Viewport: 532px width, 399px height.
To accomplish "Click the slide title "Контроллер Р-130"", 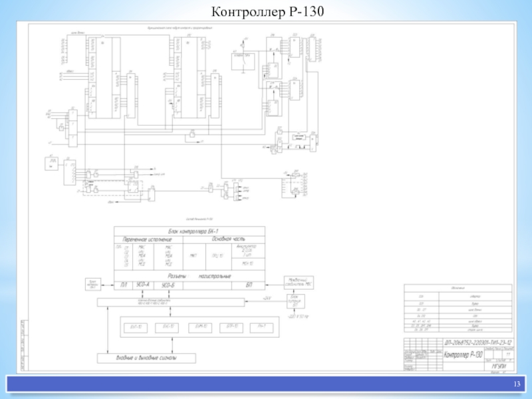I will click(x=267, y=12).
